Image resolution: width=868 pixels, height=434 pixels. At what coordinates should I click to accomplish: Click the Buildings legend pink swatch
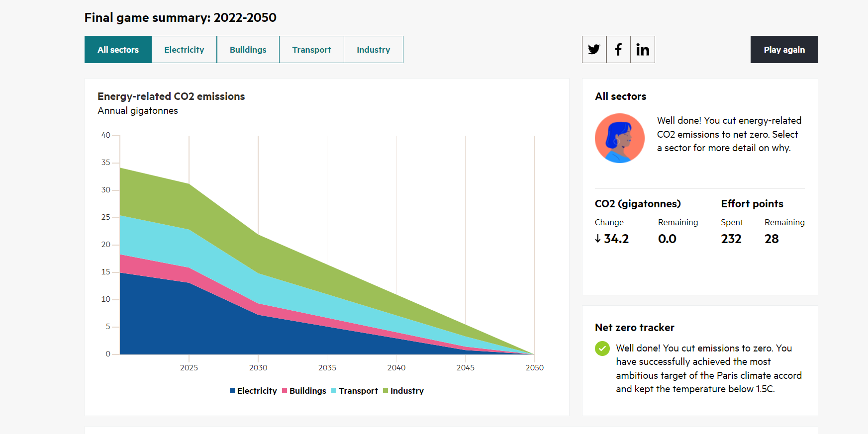pos(285,391)
